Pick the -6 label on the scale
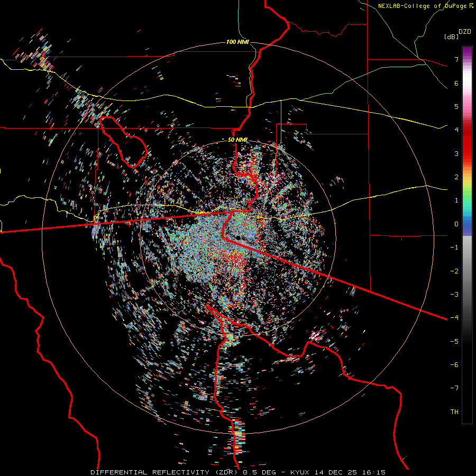The image size is (476, 476). [x=454, y=365]
